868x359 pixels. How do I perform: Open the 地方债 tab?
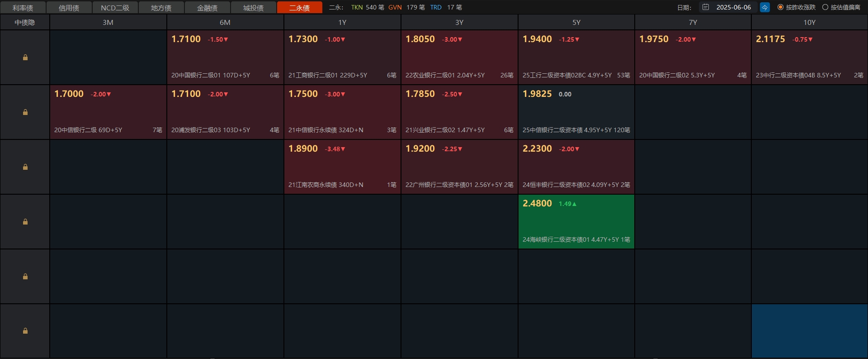point(161,8)
